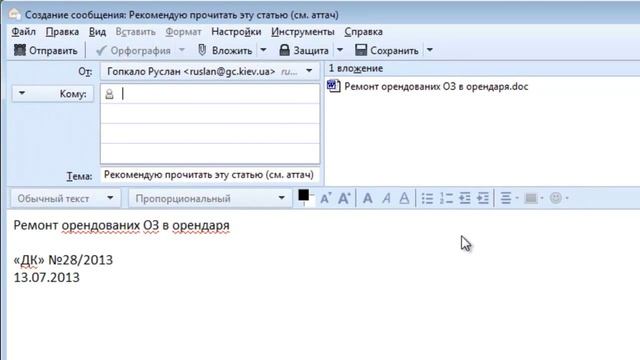Toggle bold formatting
The image size is (640, 360).
[x=367, y=198]
